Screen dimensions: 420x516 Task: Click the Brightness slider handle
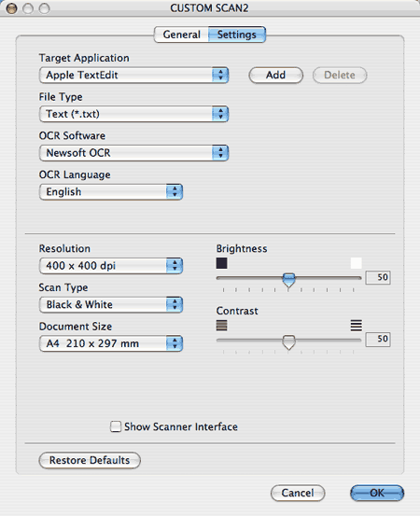point(288,280)
